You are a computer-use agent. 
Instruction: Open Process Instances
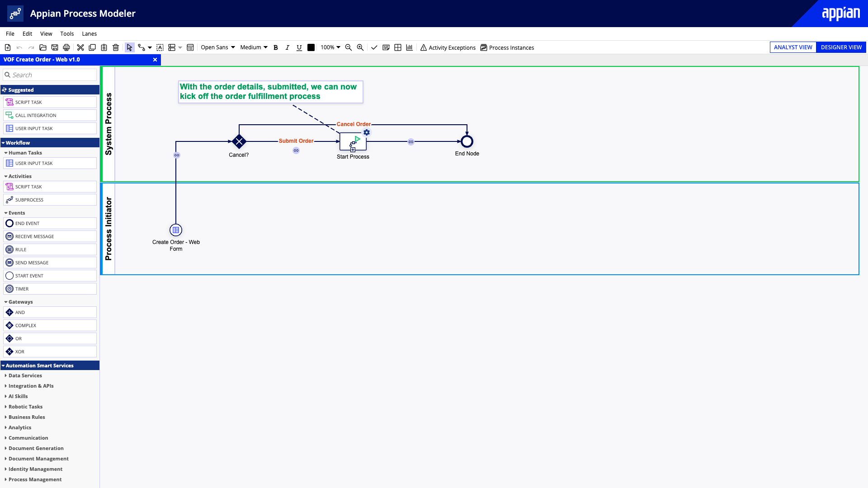(507, 47)
